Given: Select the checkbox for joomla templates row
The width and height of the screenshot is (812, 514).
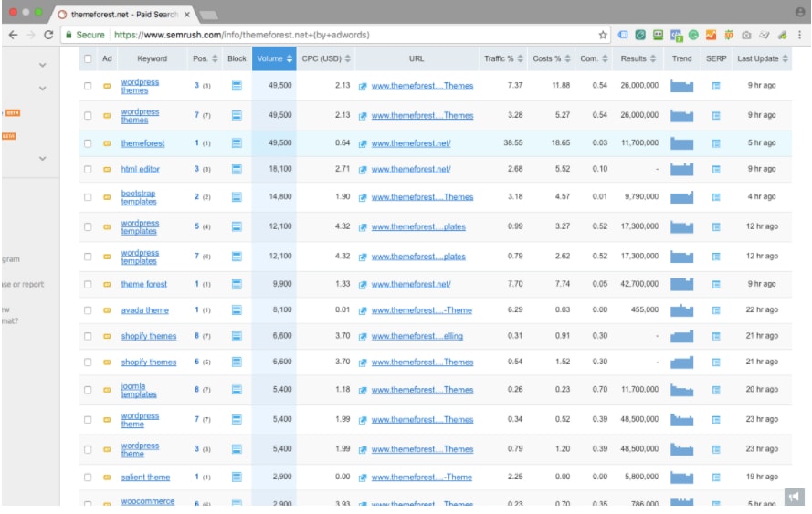Looking at the screenshot, I should (88, 390).
